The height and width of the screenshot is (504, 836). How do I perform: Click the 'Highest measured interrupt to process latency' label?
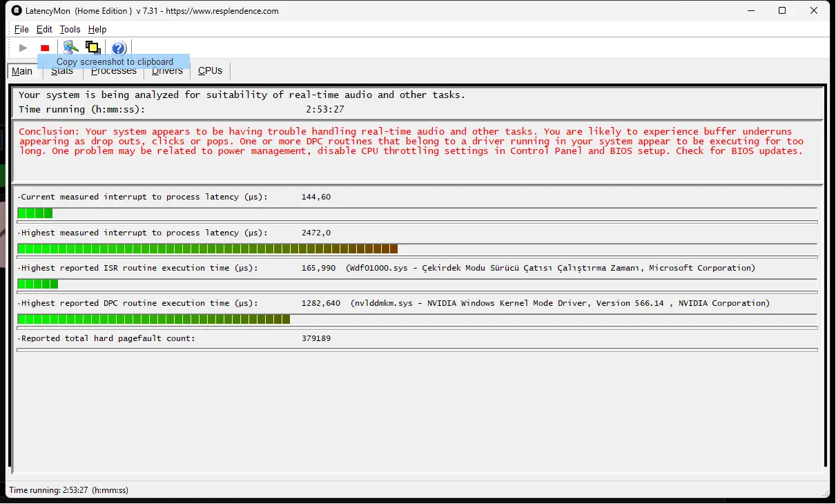click(x=143, y=233)
